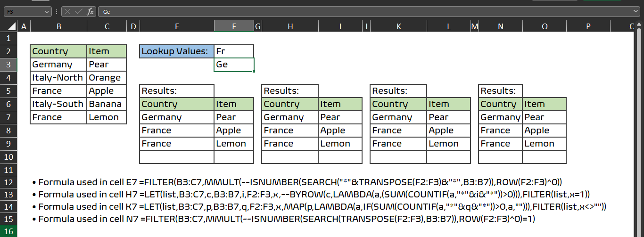
Task: Select column F header
Action: tap(234, 27)
